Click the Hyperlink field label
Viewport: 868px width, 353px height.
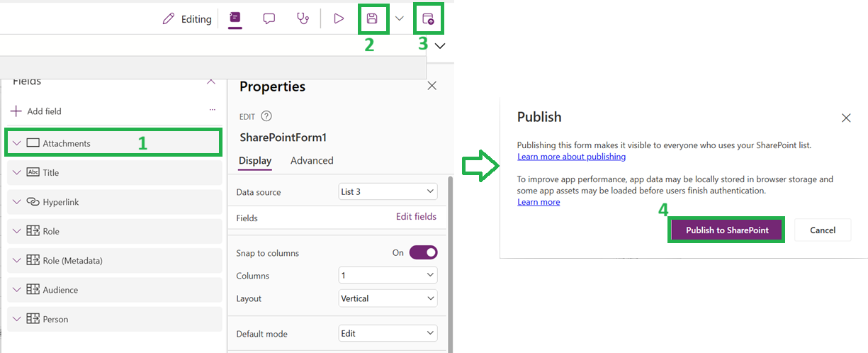pyautogui.click(x=61, y=202)
